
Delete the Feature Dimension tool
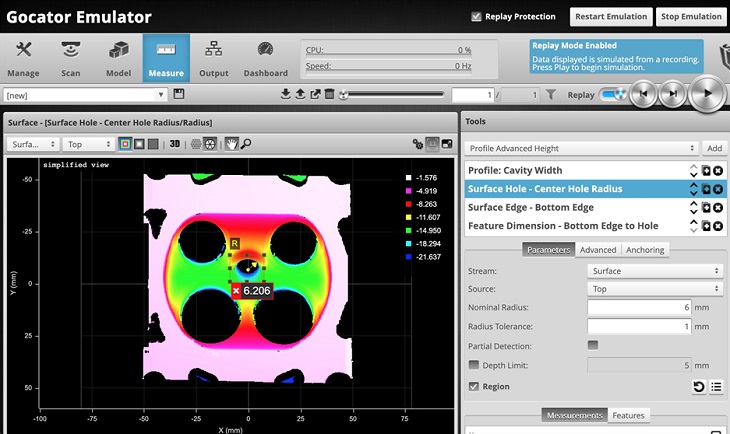coord(718,226)
